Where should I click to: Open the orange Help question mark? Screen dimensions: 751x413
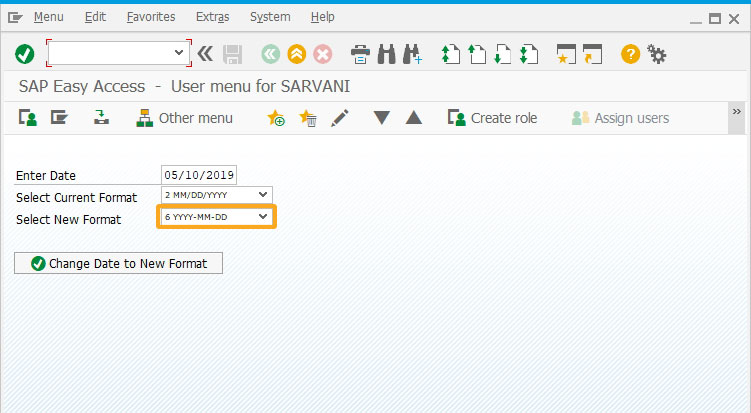tap(630, 54)
